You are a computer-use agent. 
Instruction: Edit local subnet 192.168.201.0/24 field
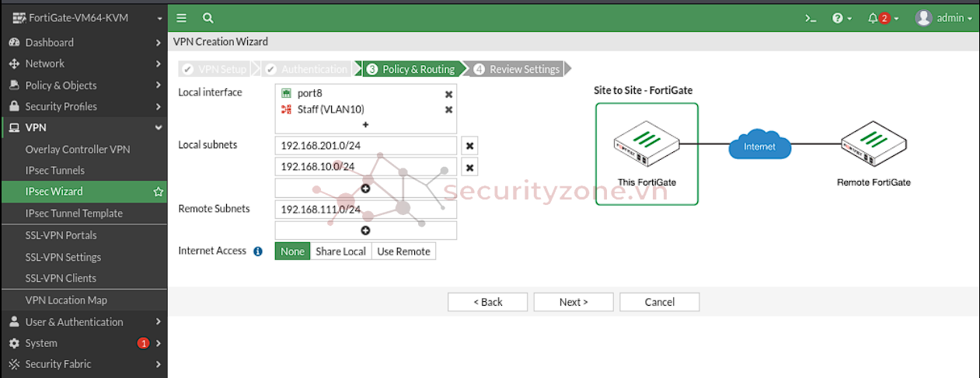(365, 145)
